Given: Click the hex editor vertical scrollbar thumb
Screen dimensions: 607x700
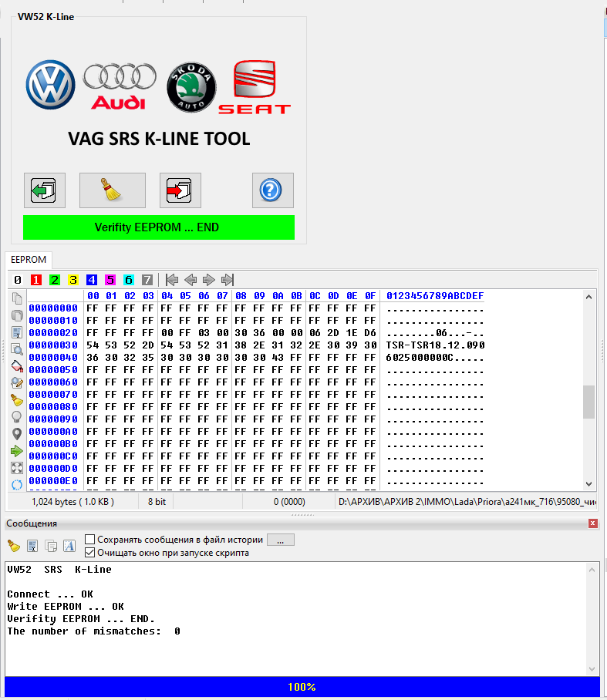Looking at the screenshot, I should [x=588, y=402].
